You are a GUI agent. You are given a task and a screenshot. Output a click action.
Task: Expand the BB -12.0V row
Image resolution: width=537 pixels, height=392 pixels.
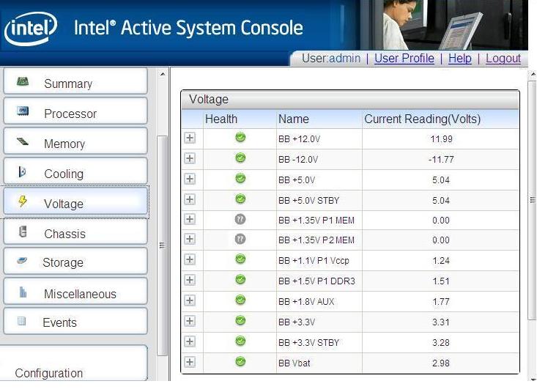[x=190, y=158]
